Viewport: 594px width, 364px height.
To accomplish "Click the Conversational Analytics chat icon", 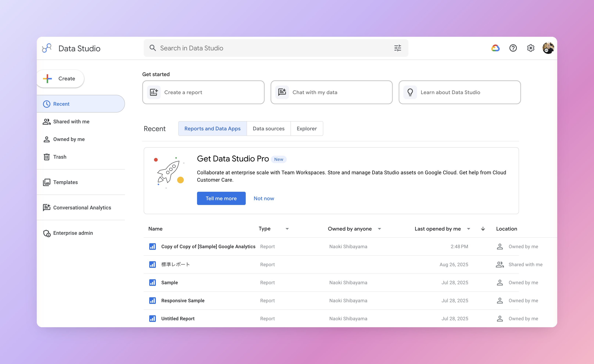I will pos(46,208).
